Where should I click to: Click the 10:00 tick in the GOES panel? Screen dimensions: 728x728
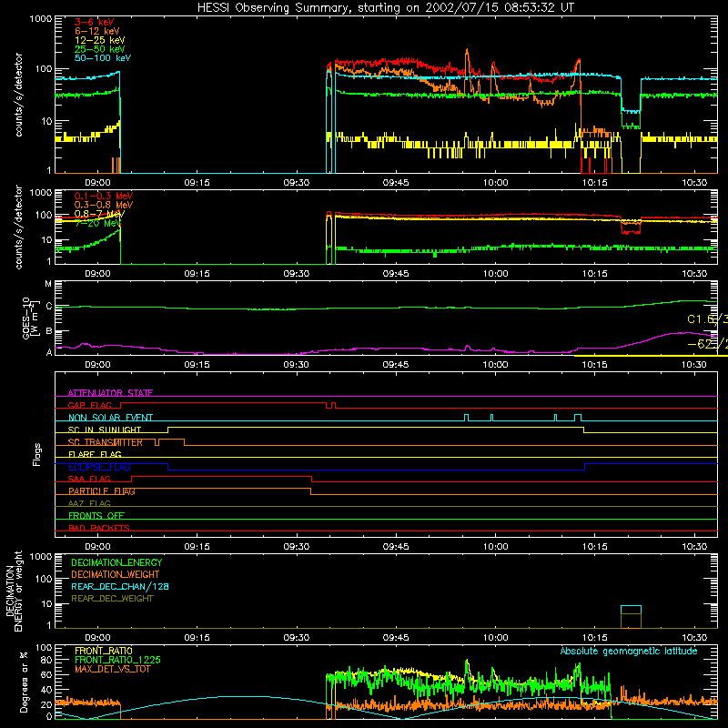pyautogui.click(x=495, y=365)
